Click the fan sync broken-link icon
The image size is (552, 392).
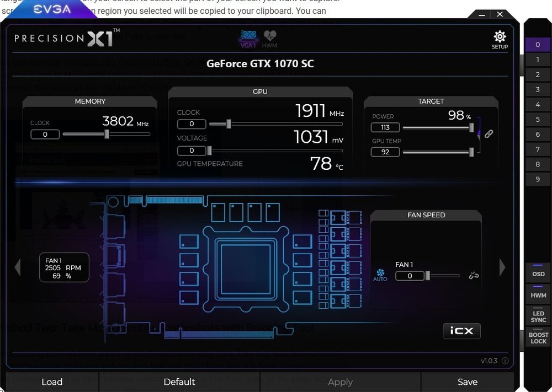point(474,275)
